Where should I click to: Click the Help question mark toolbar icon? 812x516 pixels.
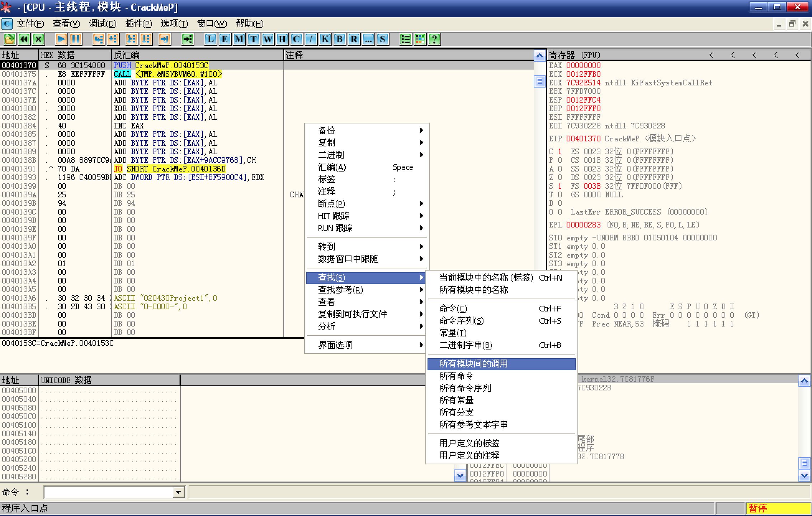434,39
